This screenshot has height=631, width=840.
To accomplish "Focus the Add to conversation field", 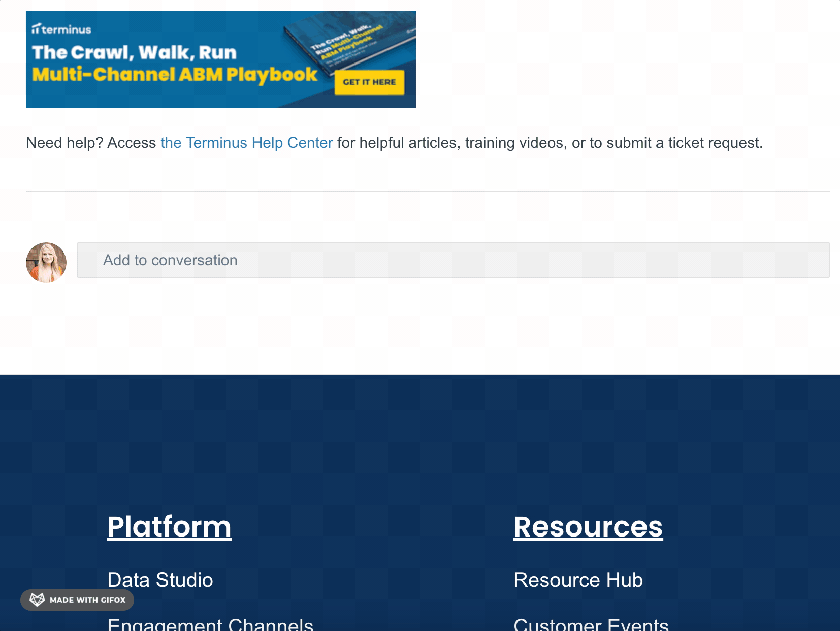I will point(453,260).
